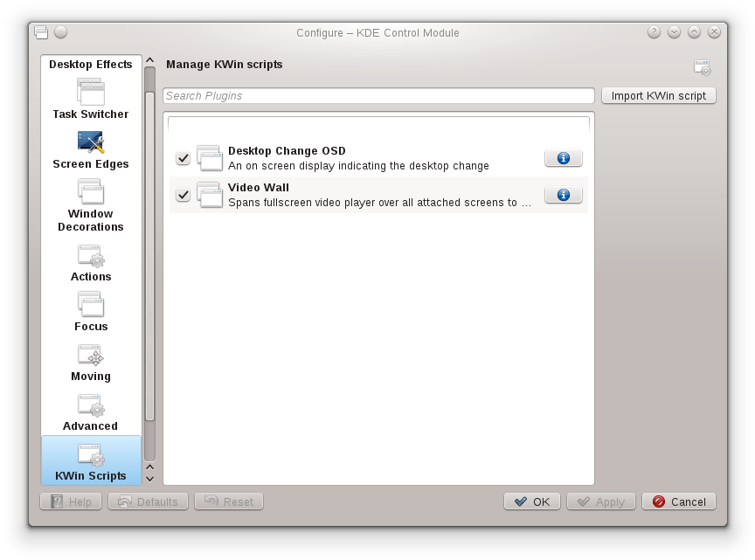Select the Focus settings module
The width and height of the screenshot is (755, 560).
[x=91, y=312]
